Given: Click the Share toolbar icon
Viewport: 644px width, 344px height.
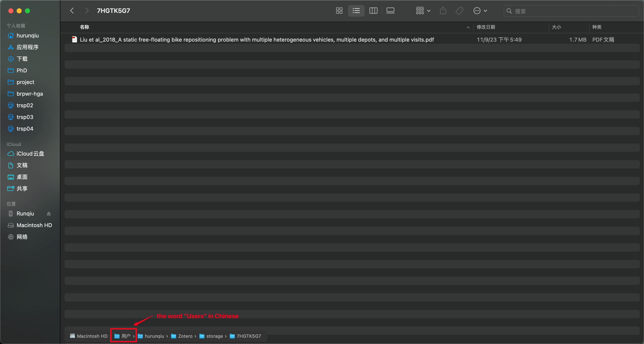Looking at the screenshot, I should [443, 11].
